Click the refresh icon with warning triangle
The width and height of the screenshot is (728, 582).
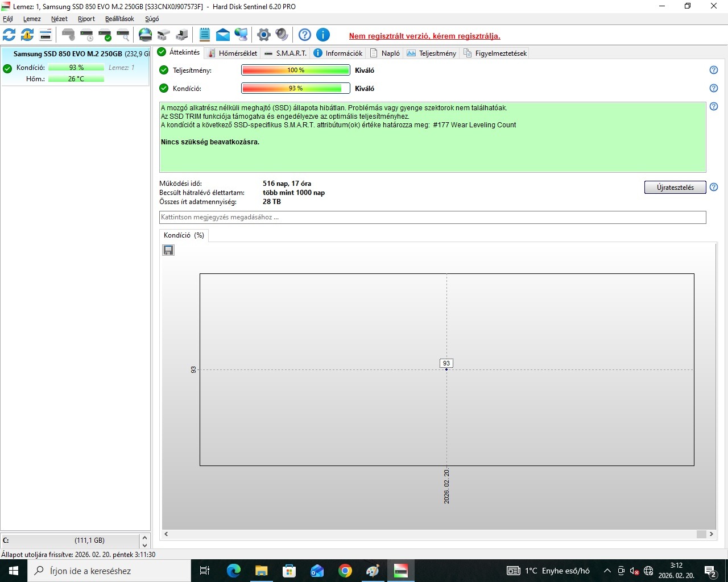tap(27, 35)
